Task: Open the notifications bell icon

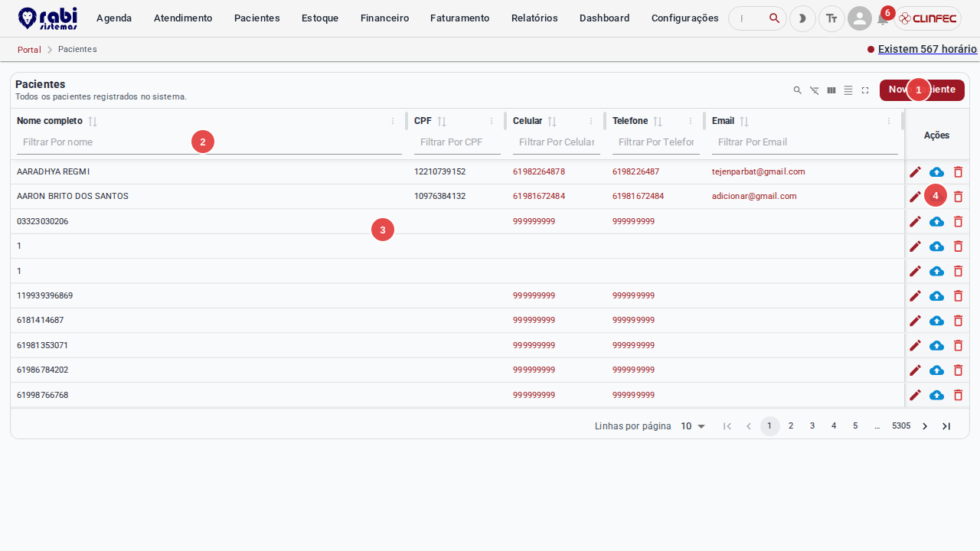Action: pos(883,19)
